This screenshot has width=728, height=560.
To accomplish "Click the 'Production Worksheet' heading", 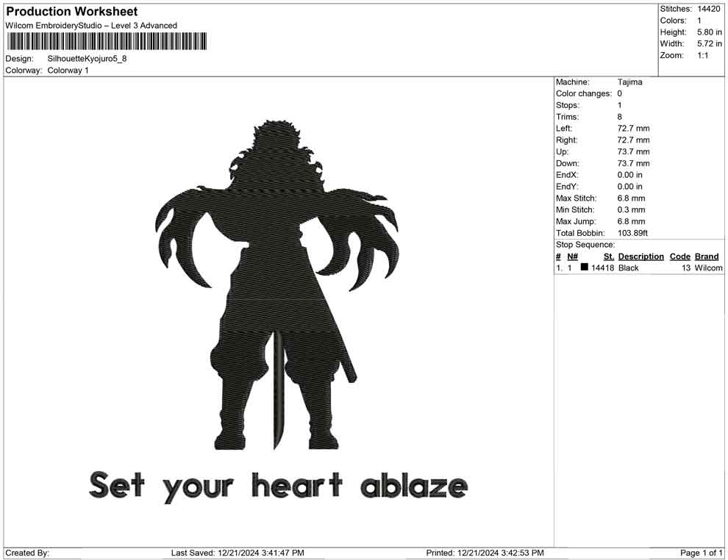I will coord(72,12).
